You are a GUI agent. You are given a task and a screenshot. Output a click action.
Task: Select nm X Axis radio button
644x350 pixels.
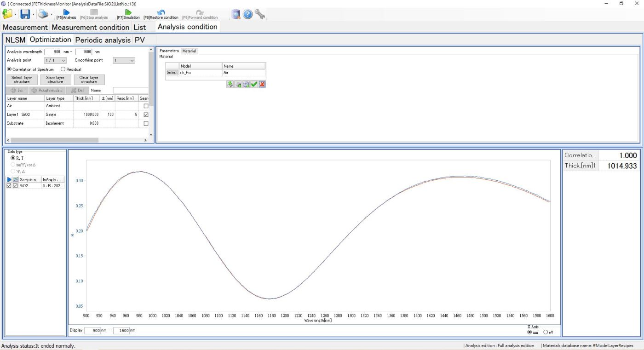(530, 332)
